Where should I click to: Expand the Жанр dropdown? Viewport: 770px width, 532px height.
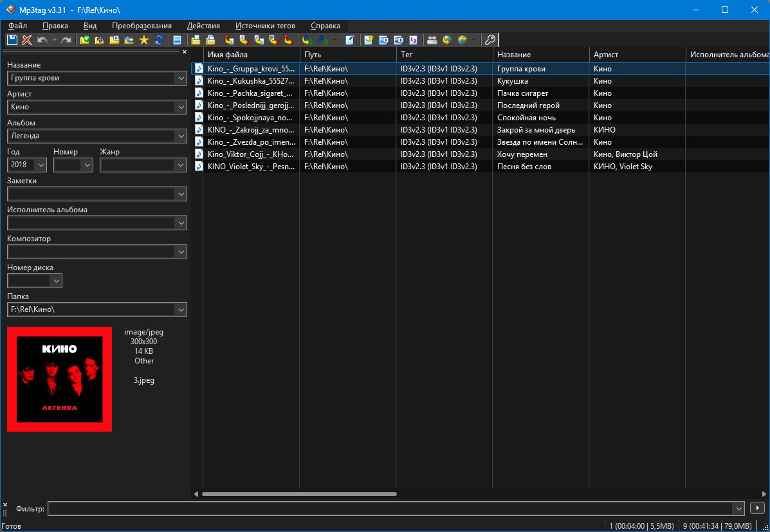pyautogui.click(x=181, y=165)
